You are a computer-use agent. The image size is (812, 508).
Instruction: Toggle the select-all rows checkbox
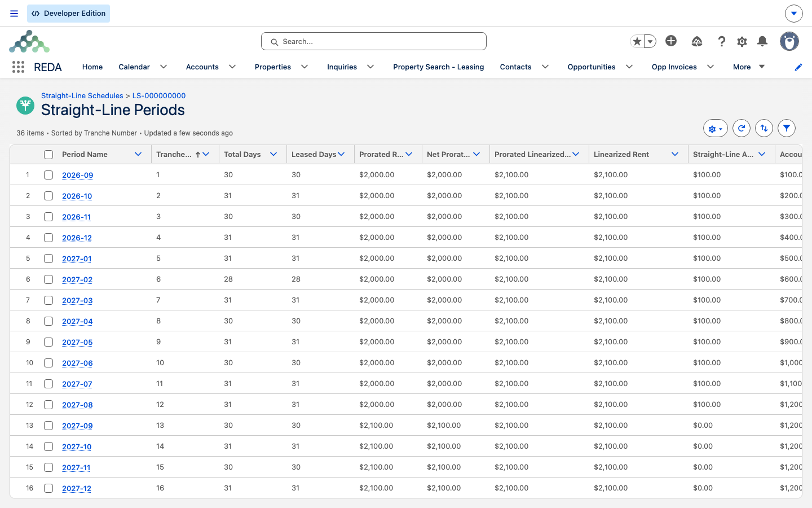[x=48, y=155]
